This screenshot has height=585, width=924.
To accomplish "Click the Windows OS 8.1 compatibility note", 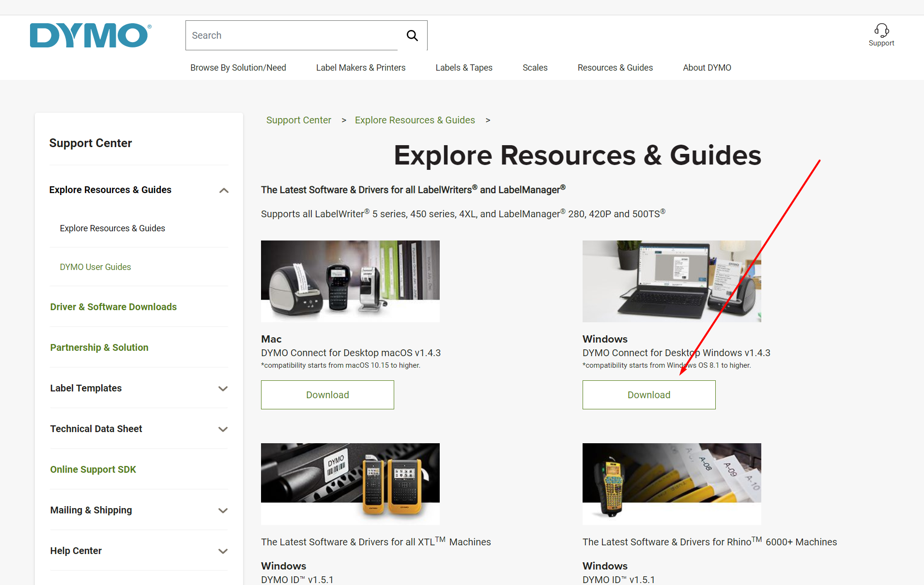I will click(666, 365).
